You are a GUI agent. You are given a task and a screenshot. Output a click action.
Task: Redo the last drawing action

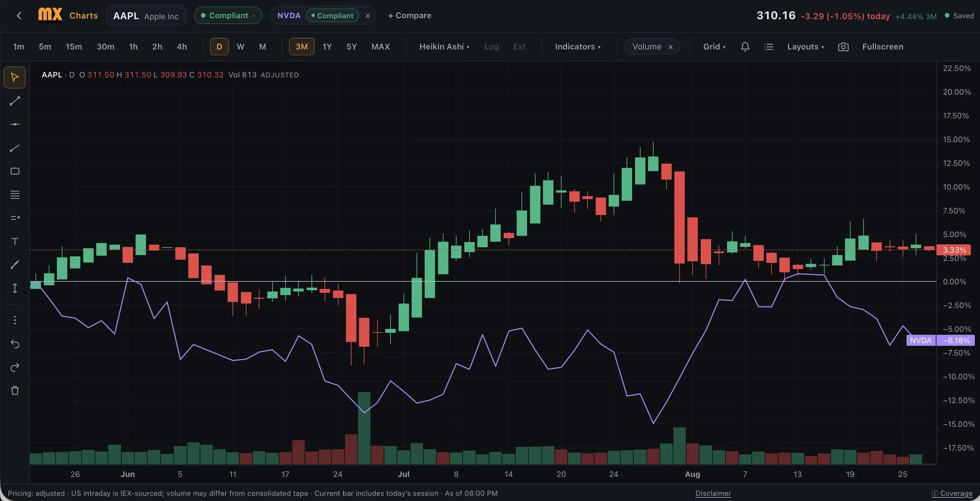[x=15, y=367]
